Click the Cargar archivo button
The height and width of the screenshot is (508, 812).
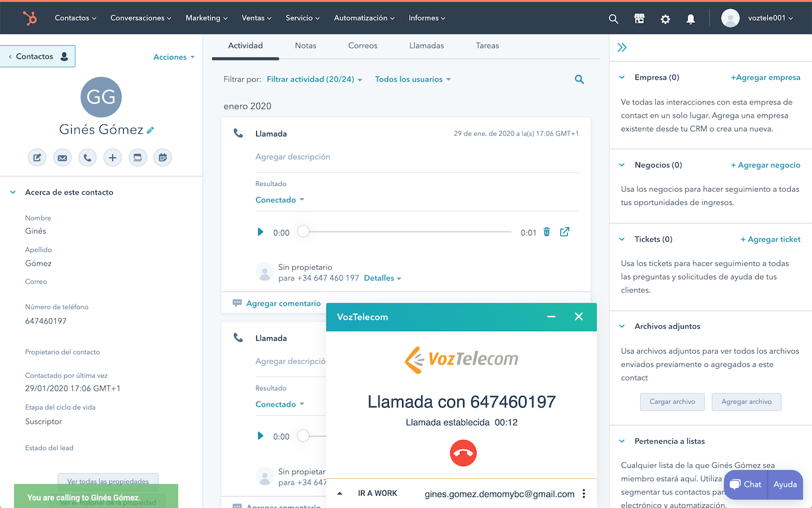[x=672, y=402]
